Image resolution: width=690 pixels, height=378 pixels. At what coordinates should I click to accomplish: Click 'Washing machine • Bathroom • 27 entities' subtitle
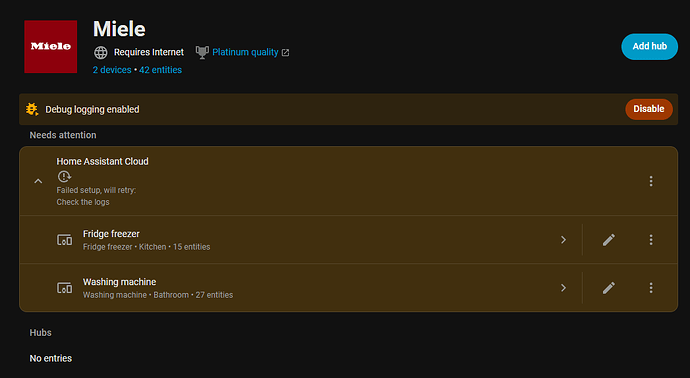[158, 295]
